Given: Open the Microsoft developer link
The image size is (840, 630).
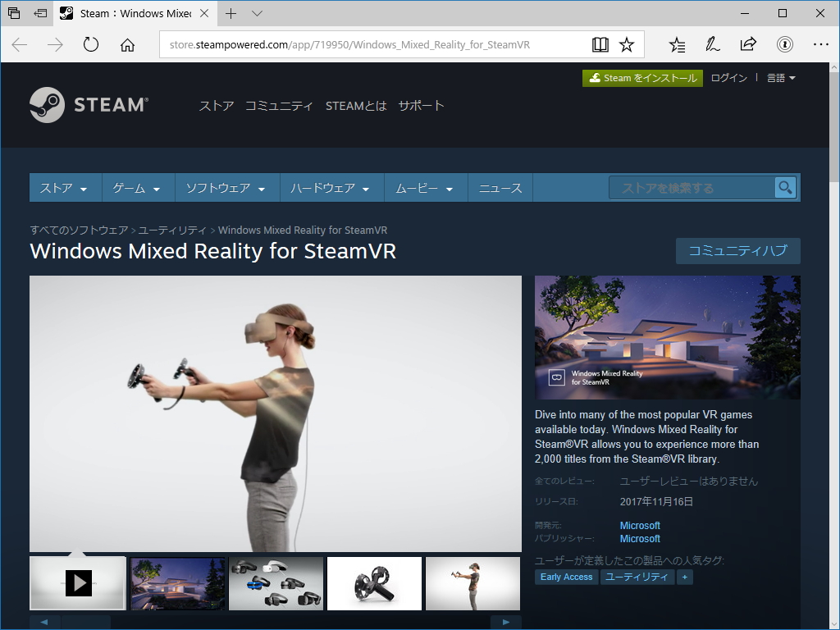Looking at the screenshot, I should pos(640,525).
